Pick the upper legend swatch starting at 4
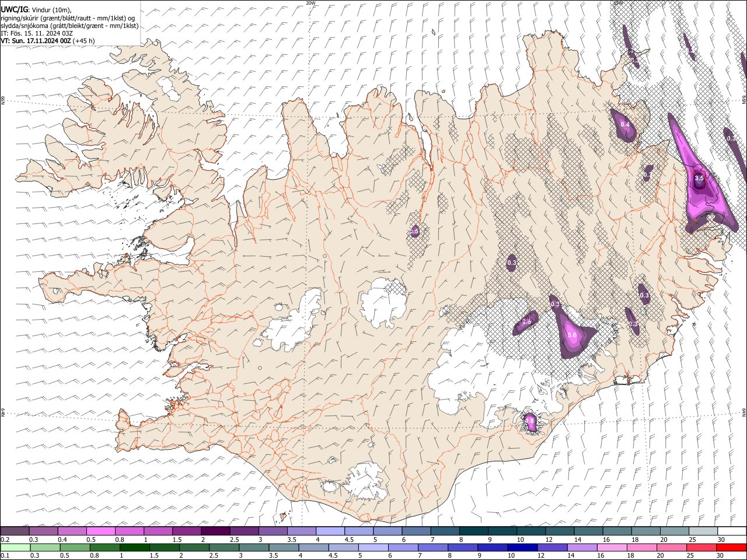Viewport: 747px width, 560px height. click(330, 531)
